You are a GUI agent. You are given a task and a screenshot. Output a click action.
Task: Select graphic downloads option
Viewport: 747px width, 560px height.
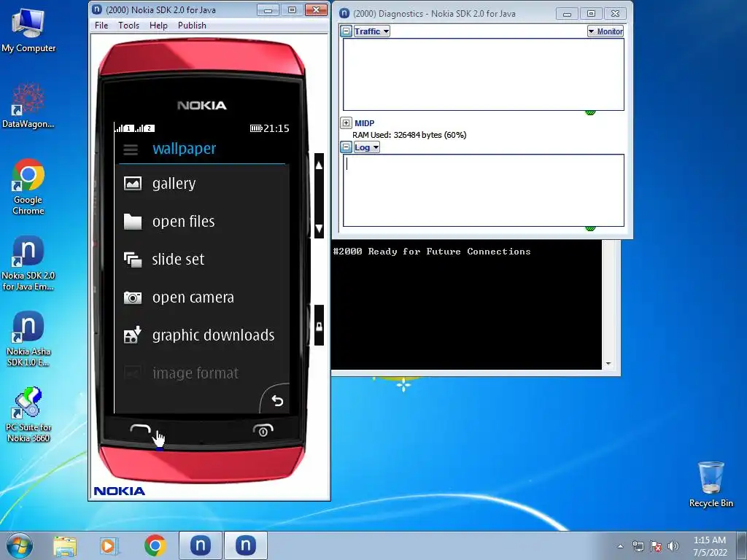(201, 335)
